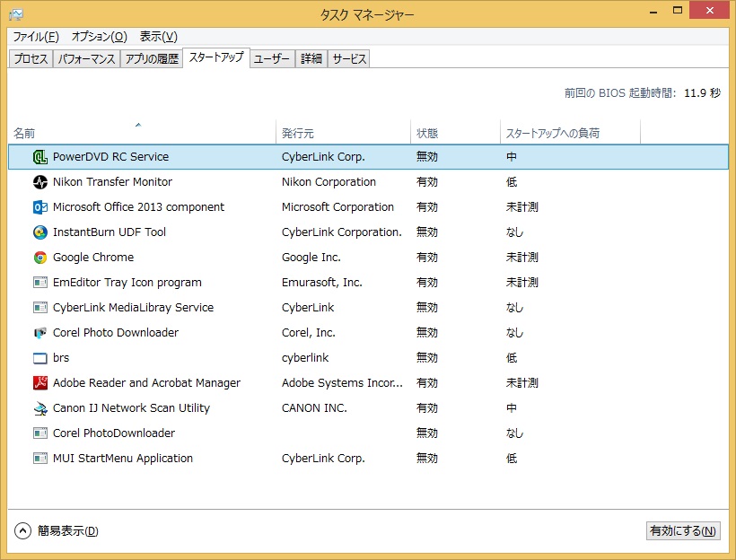Click the CANON INC. publisher cell

[x=314, y=408]
